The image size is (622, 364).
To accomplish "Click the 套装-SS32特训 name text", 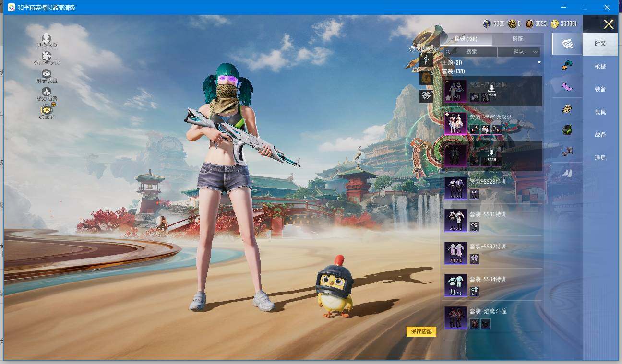I will [x=488, y=247].
